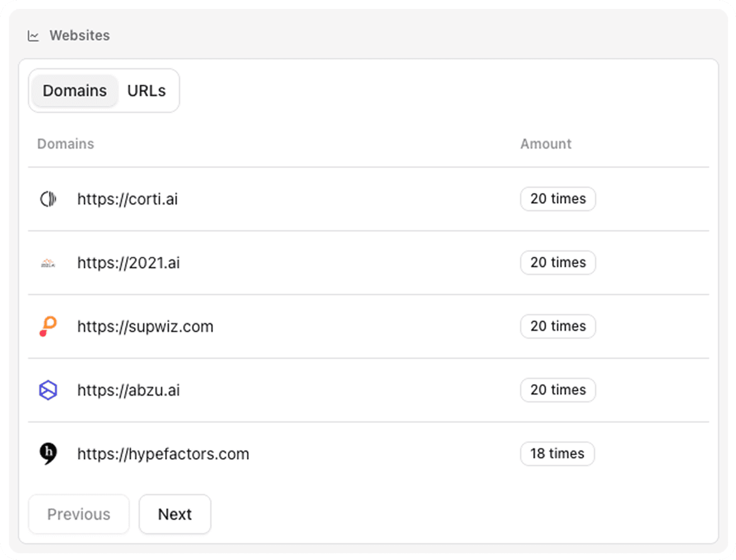Visit the https://supwiz.com domain
736x560 pixels.
(145, 326)
